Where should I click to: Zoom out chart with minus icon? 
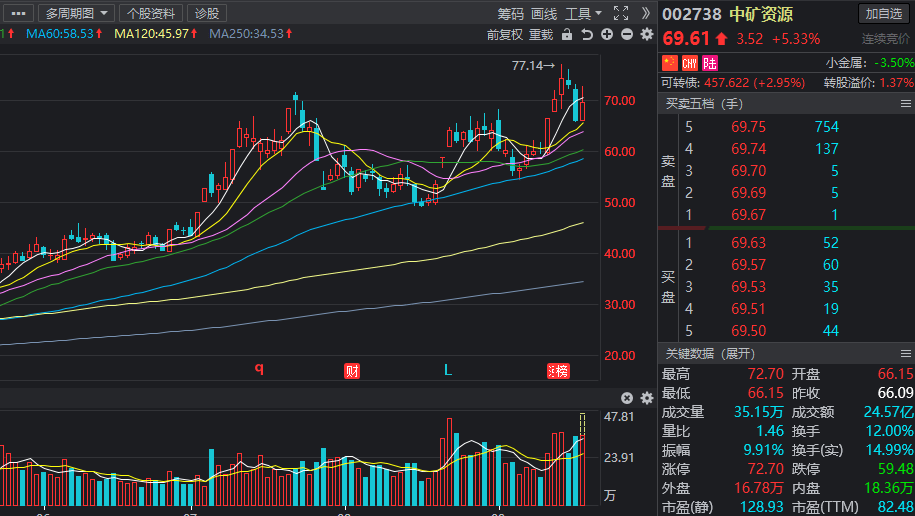point(627,35)
